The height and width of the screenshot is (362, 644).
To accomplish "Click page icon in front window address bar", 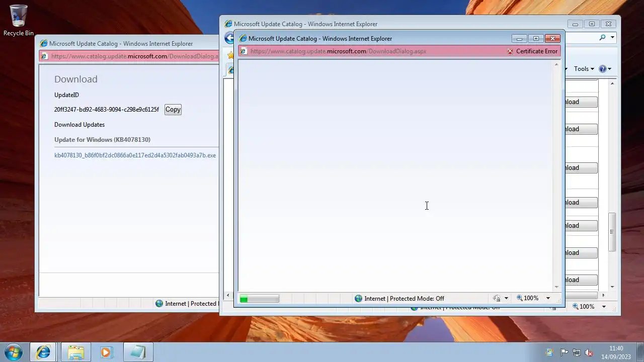I will point(244,51).
